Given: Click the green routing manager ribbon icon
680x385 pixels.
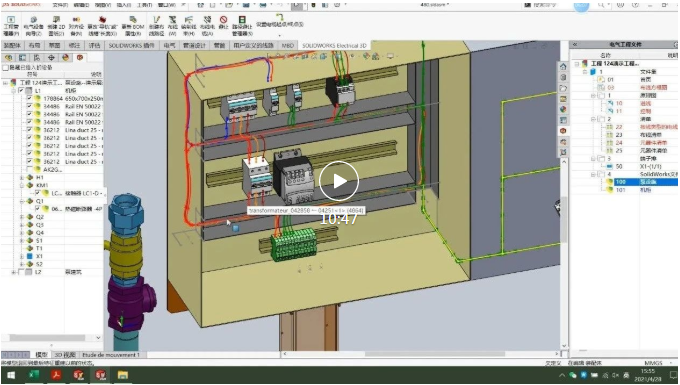Looking at the screenshot, I should 242,20.
